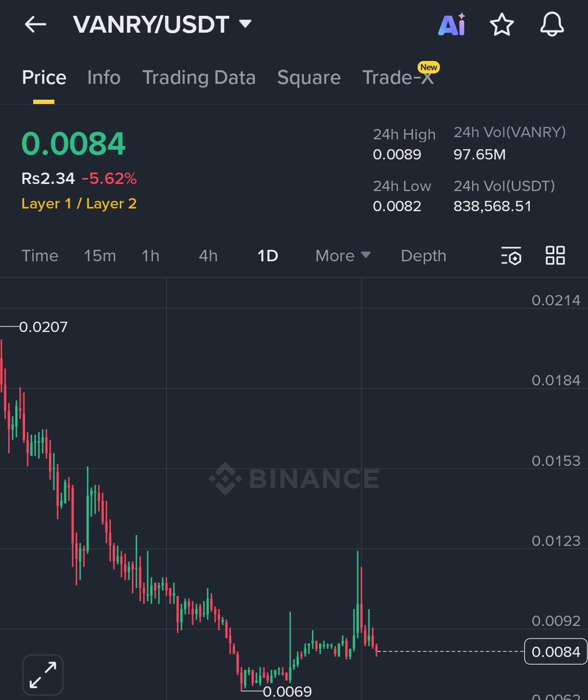Tap the 24h Vol(VANRY) value 97.65M
Image resolution: width=588 pixels, height=700 pixels.
point(480,155)
